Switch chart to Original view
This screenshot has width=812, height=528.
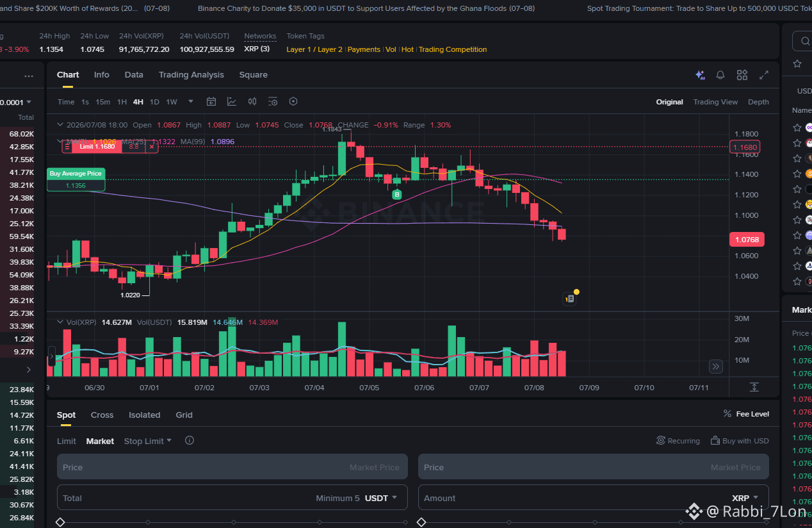click(669, 102)
